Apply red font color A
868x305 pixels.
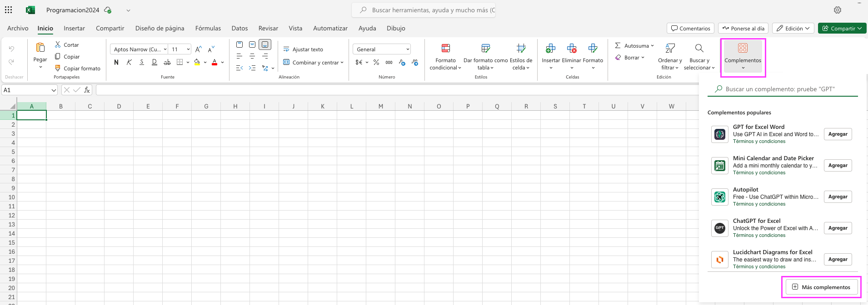[215, 62]
